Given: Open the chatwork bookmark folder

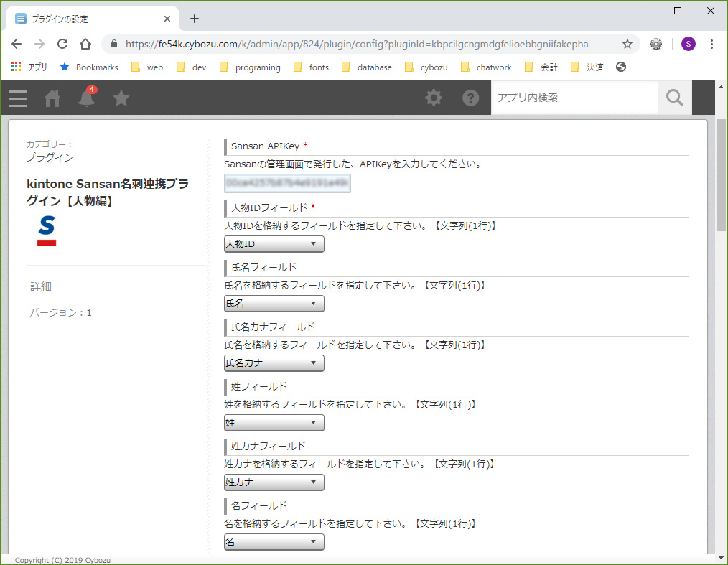Looking at the screenshot, I should pyautogui.click(x=486, y=67).
